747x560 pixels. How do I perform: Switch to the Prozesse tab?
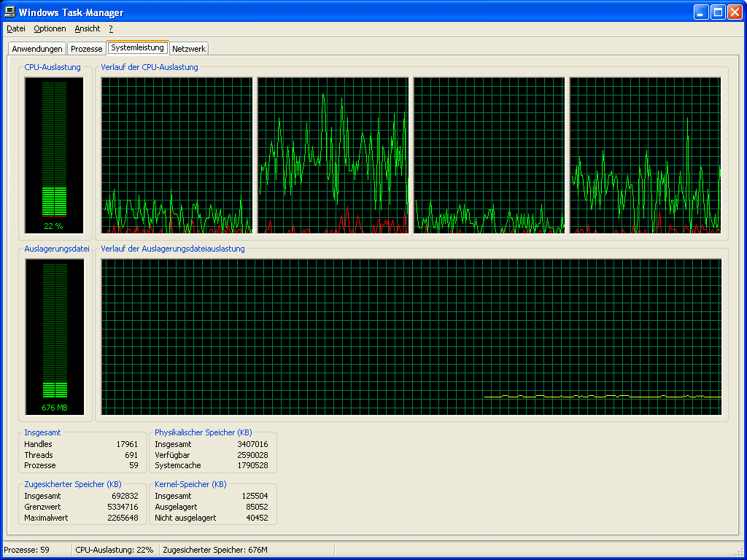[x=86, y=49]
